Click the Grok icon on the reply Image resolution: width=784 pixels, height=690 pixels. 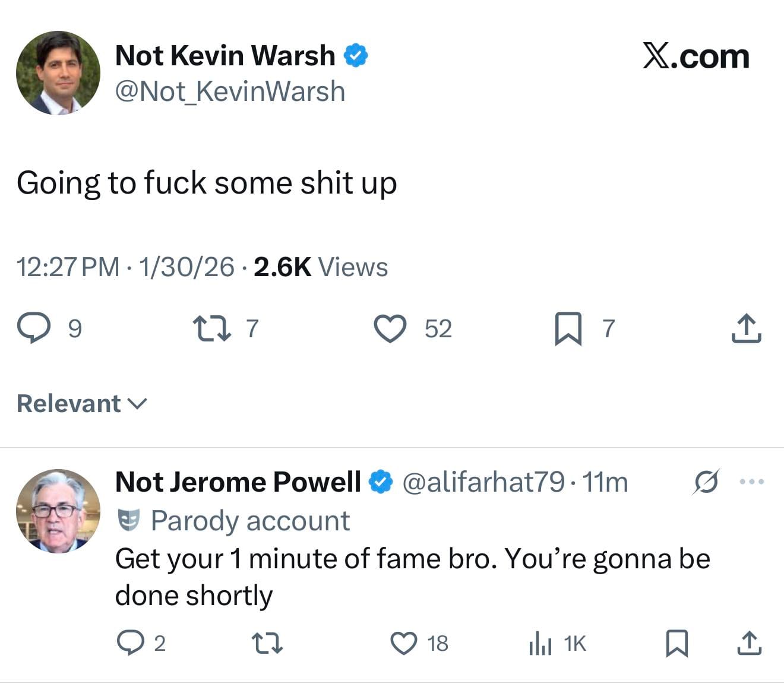pyautogui.click(x=706, y=482)
